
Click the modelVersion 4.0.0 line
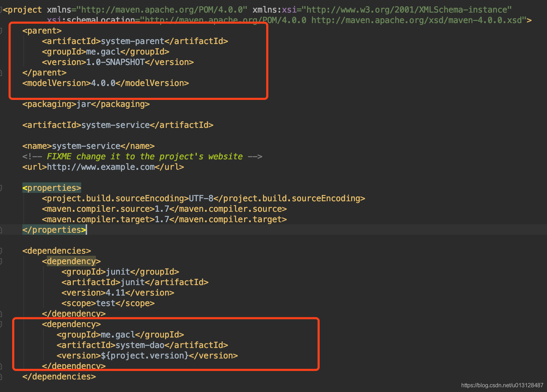pos(106,83)
